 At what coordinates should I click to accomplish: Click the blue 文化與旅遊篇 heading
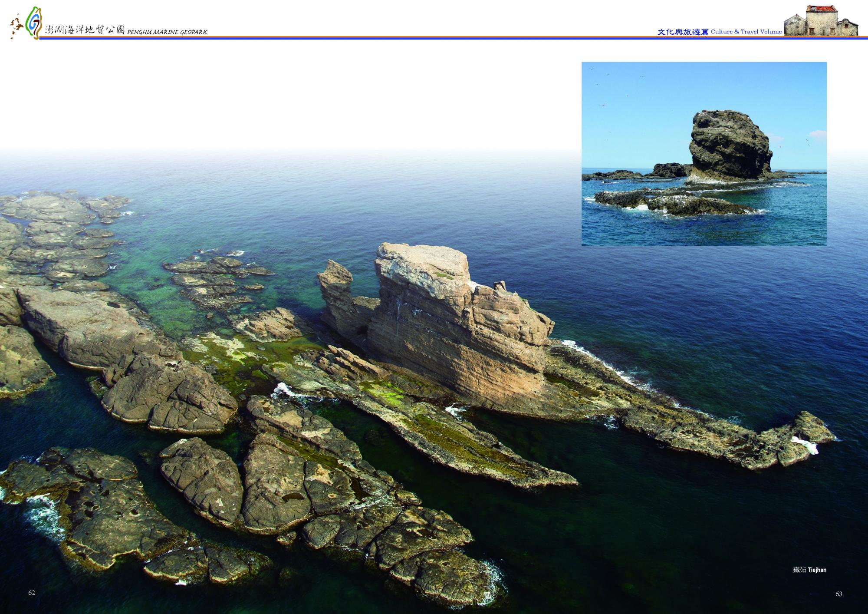tap(683, 32)
